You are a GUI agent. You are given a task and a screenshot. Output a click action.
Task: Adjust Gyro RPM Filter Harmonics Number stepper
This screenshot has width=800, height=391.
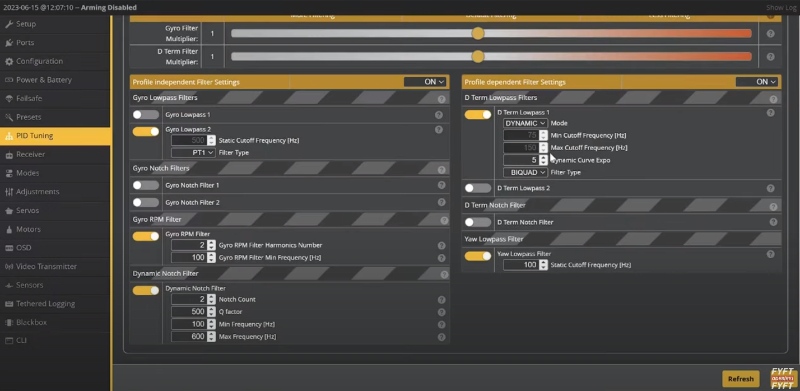[x=212, y=246]
